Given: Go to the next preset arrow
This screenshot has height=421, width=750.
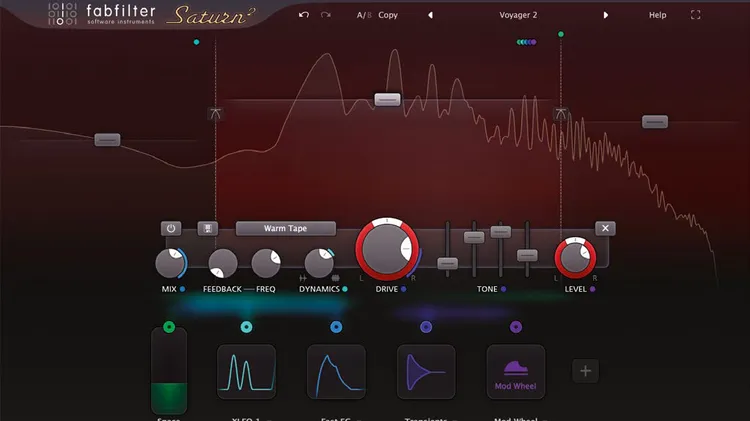Looking at the screenshot, I should (606, 15).
